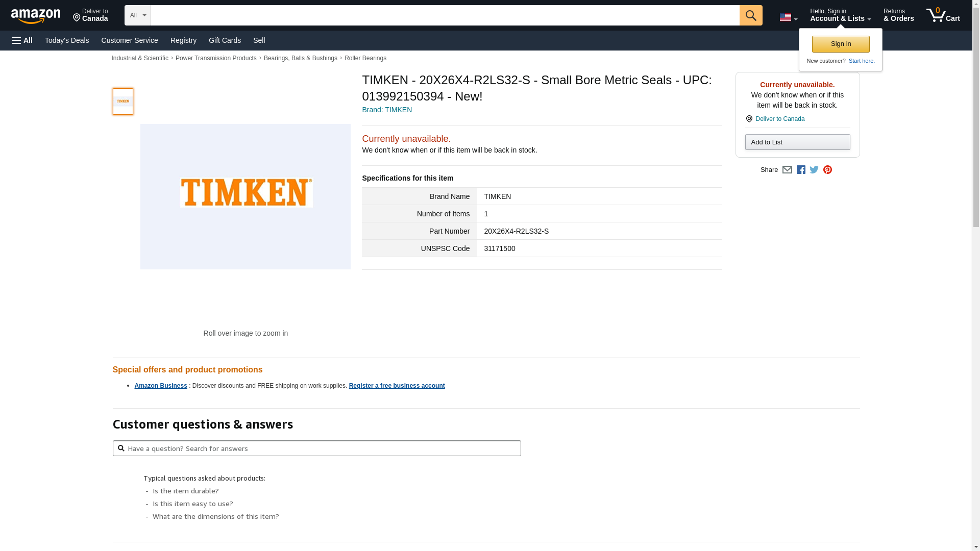The image size is (980, 551).
Task: Open Gift Cards nav item
Action: pyautogui.click(x=225, y=40)
